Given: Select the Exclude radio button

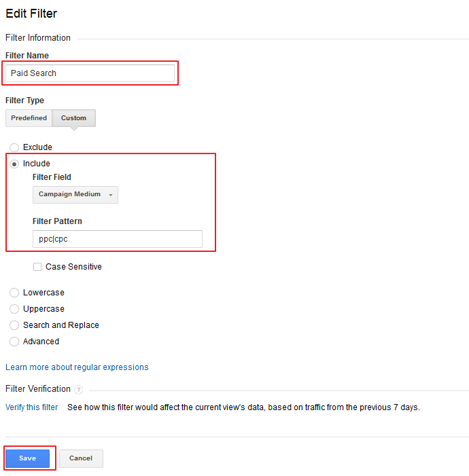Looking at the screenshot, I should 14,147.
